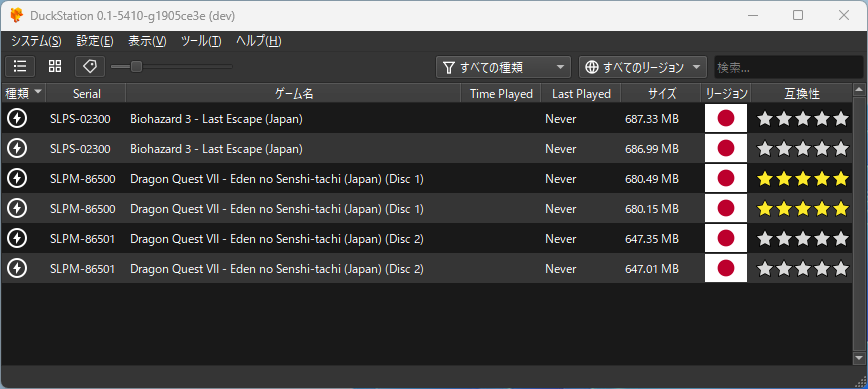Select the Biohazard 3 title in the 687.33 MB row
868x389 pixels.
tap(216, 118)
